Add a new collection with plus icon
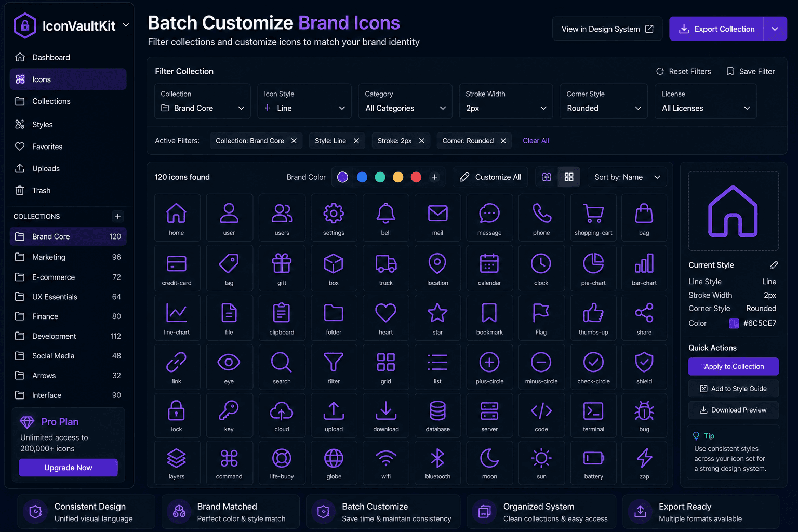The width and height of the screenshot is (798, 532). [118, 217]
